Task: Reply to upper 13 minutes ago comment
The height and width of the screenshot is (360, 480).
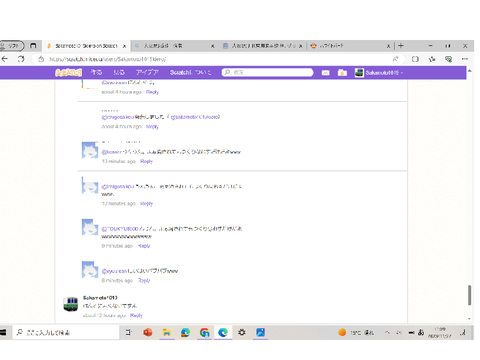Action: point(146,161)
